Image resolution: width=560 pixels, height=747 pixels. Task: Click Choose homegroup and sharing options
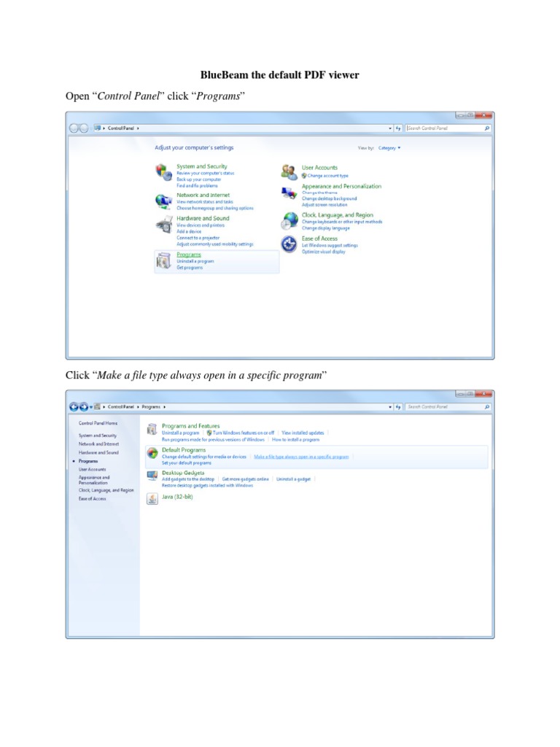coord(215,208)
